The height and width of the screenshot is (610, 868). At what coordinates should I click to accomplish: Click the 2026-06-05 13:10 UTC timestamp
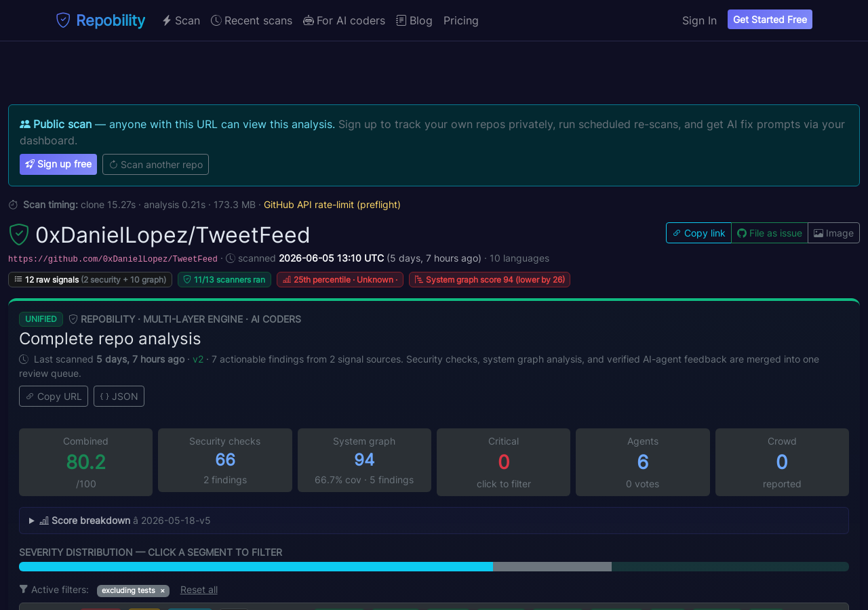tap(332, 258)
